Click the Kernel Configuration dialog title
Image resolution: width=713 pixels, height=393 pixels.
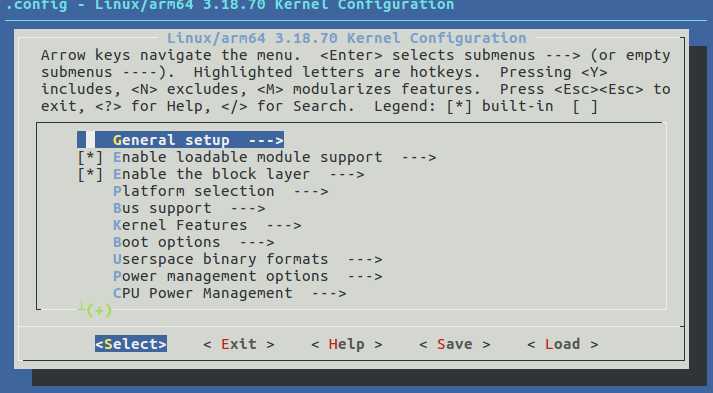[x=346, y=38]
